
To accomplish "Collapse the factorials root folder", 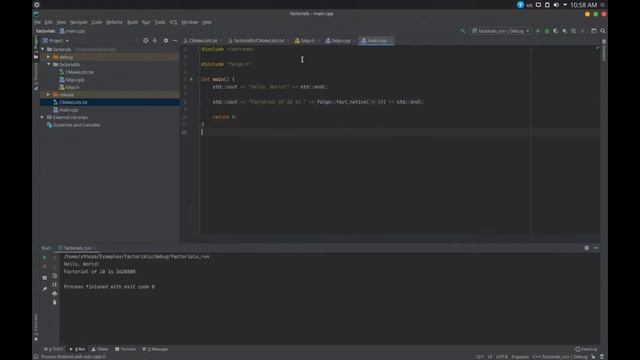I will coord(43,49).
